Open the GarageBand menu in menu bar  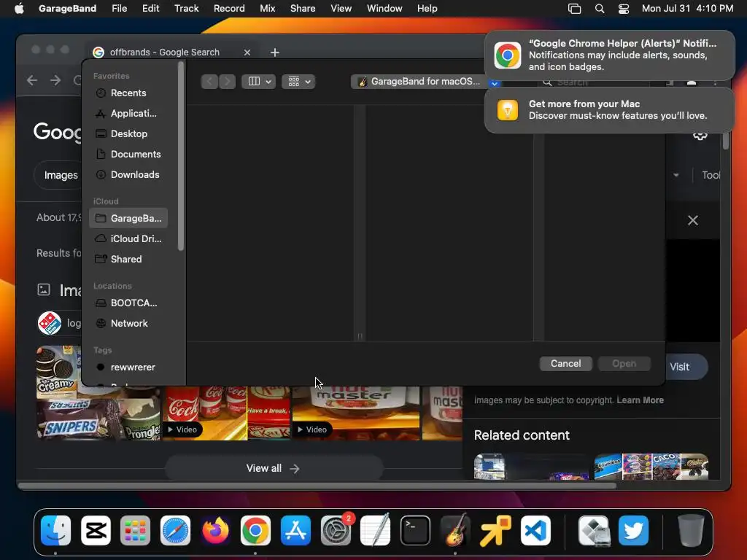click(67, 8)
